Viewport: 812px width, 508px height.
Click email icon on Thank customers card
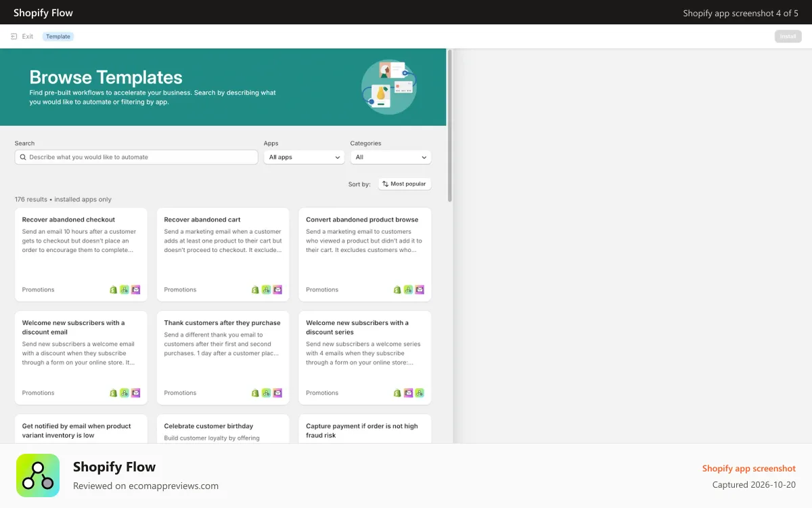[x=277, y=393]
